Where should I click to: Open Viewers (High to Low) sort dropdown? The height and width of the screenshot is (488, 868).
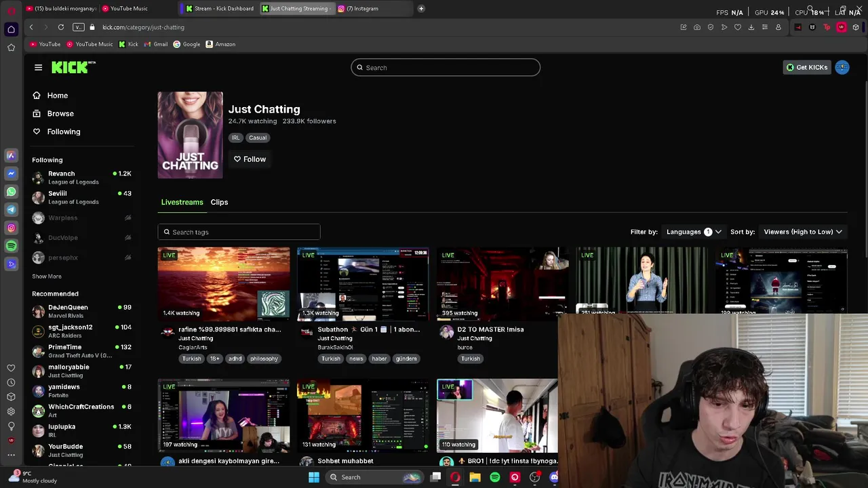803,232
